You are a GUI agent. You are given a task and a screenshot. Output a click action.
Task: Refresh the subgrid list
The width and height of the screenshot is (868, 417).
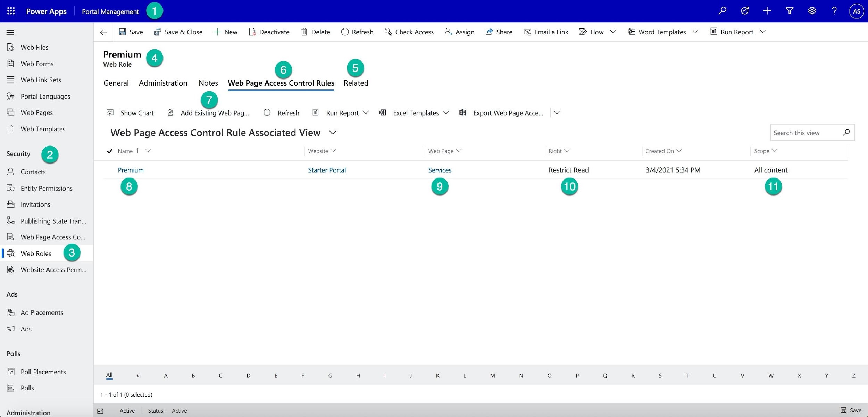click(x=281, y=113)
